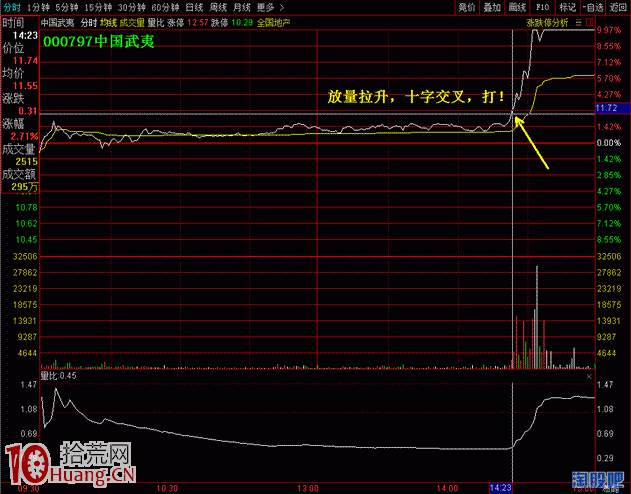Click the 14:00 time label on axis
The image size is (631, 494).
coord(447,488)
